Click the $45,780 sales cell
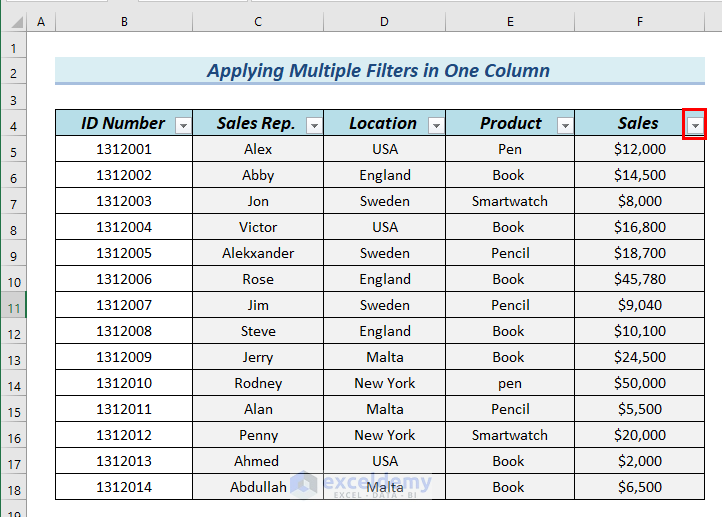This screenshot has width=722, height=517. pos(640,279)
